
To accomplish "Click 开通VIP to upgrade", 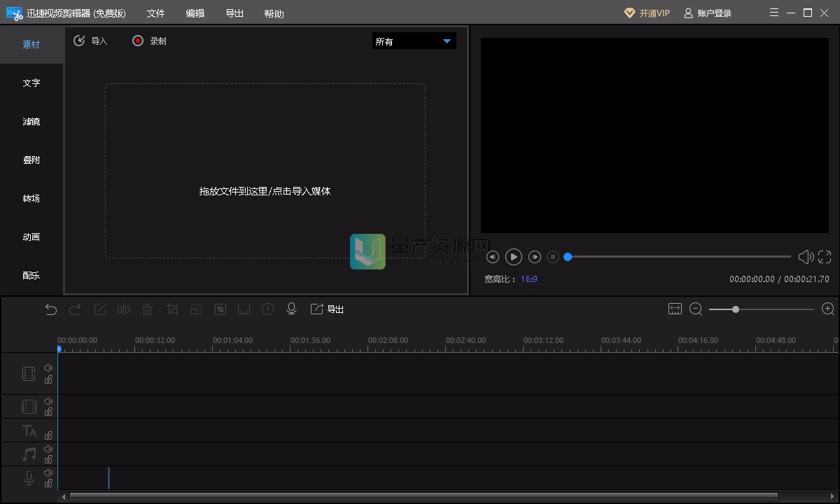I will tap(647, 13).
